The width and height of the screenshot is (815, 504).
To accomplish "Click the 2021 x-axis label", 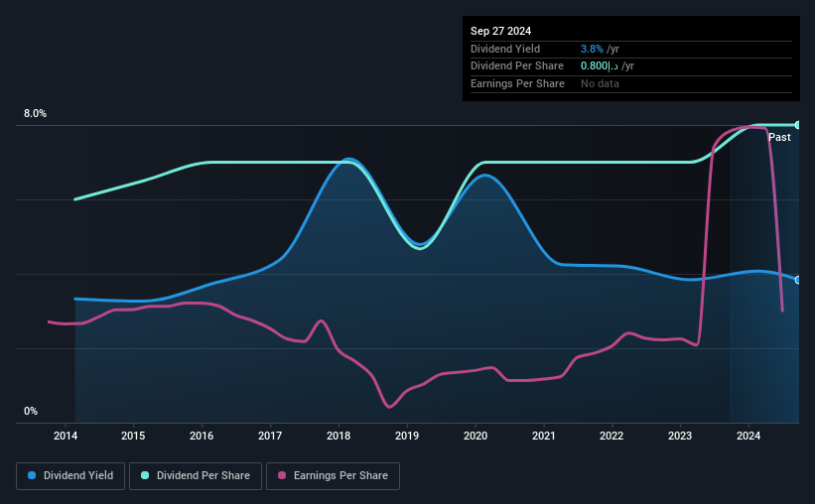I will pyautogui.click(x=544, y=436).
